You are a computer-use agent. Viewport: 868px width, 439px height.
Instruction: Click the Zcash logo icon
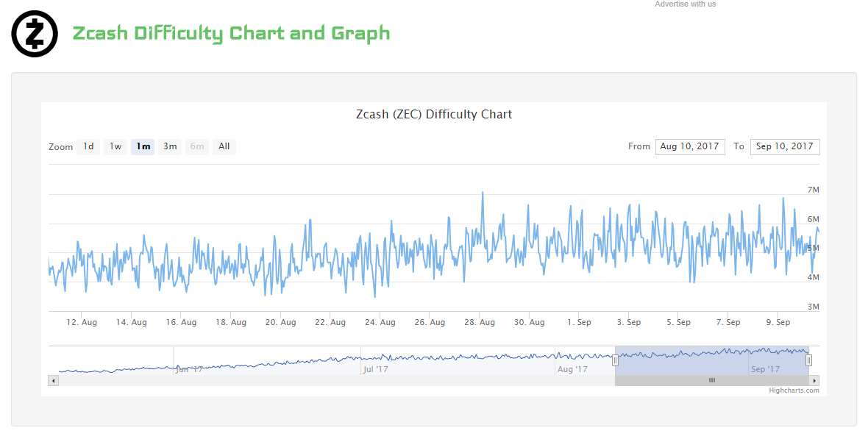click(x=35, y=34)
